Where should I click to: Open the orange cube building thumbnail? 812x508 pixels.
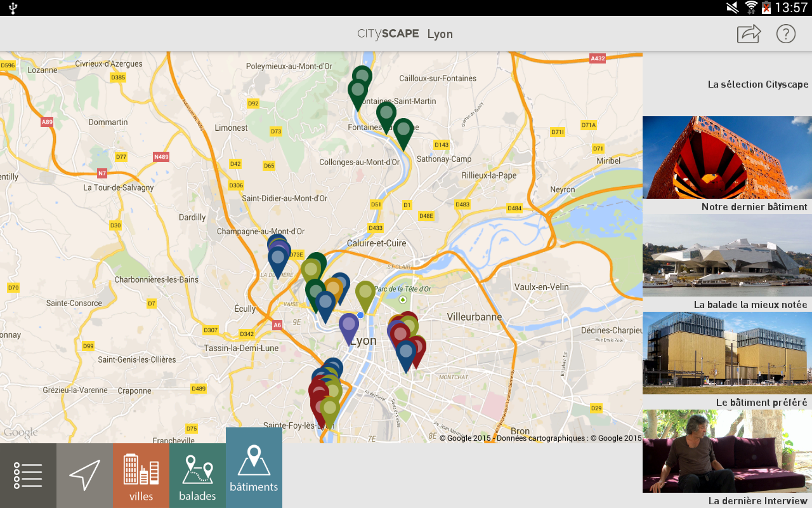pyautogui.click(x=727, y=157)
